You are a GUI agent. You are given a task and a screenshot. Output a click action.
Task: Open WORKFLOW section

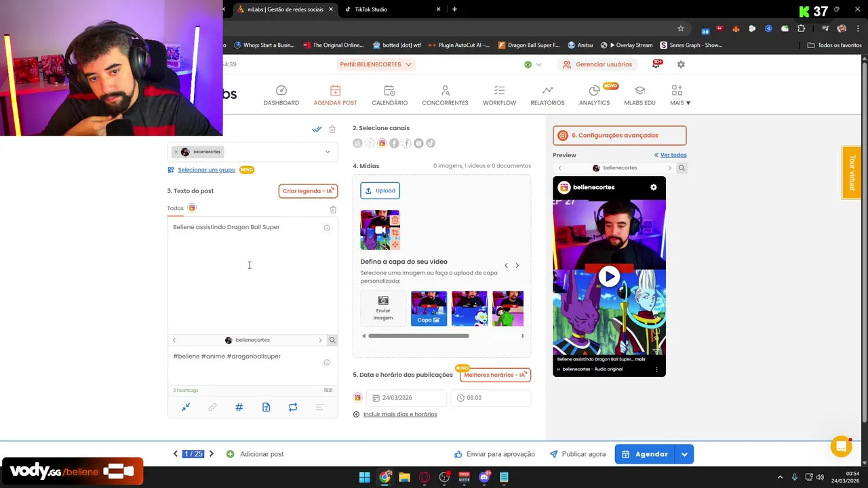[499, 96]
